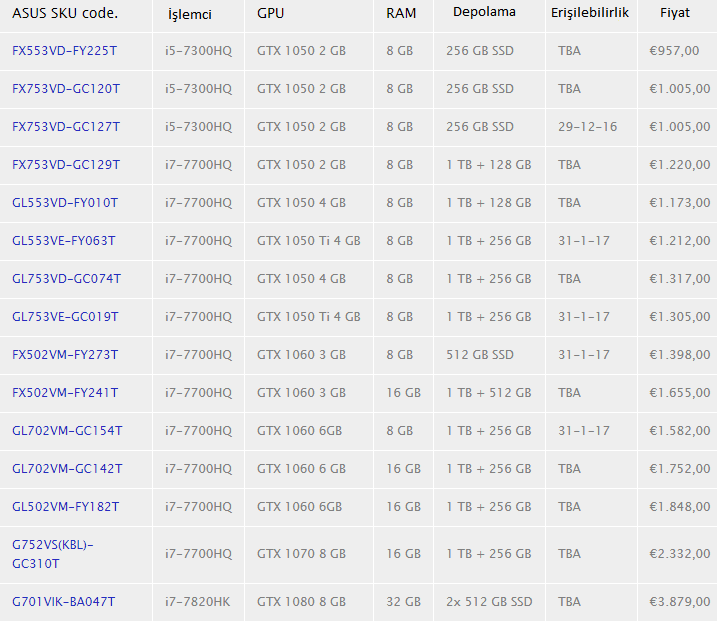Open the GL702VM-GC142T SKU link

point(67,468)
